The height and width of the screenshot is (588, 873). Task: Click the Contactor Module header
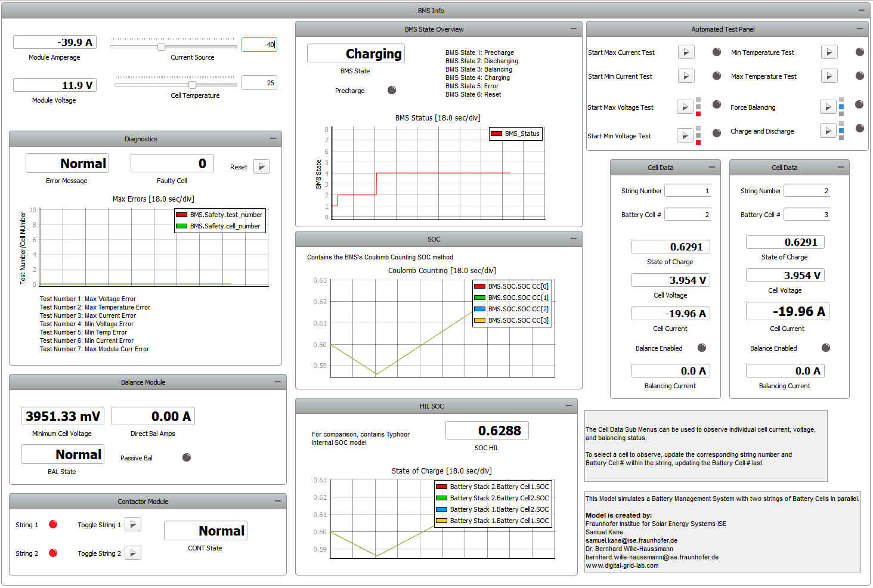tap(143, 502)
